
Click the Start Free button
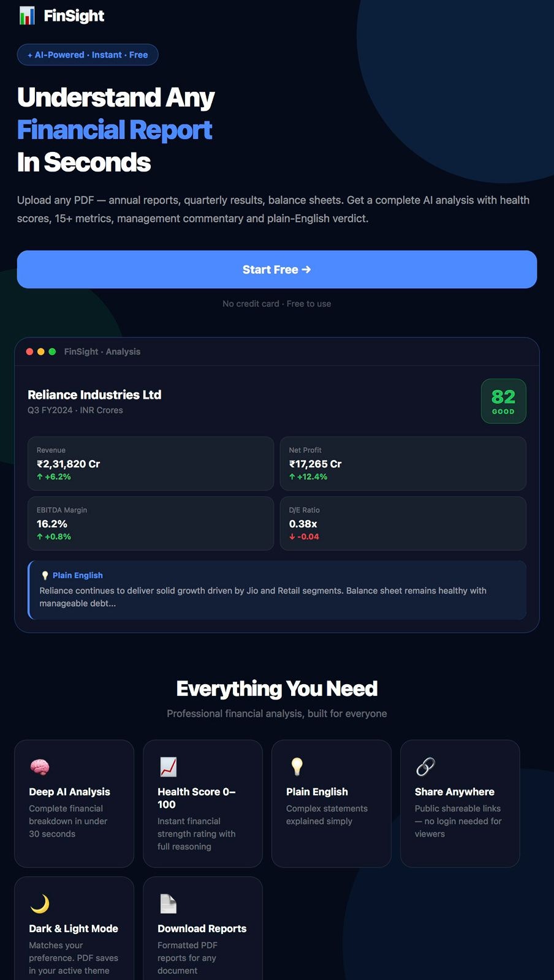277,269
